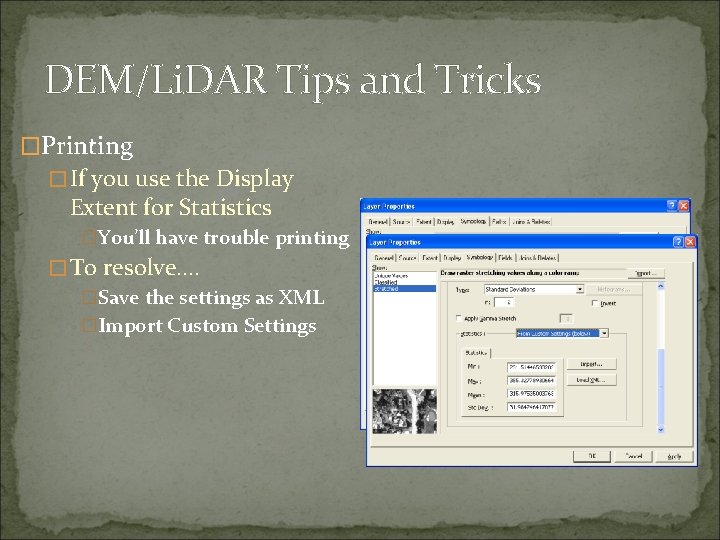Open the Extent tab in front dialog
The height and width of the screenshot is (540, 720).
[x=430, y=258]
